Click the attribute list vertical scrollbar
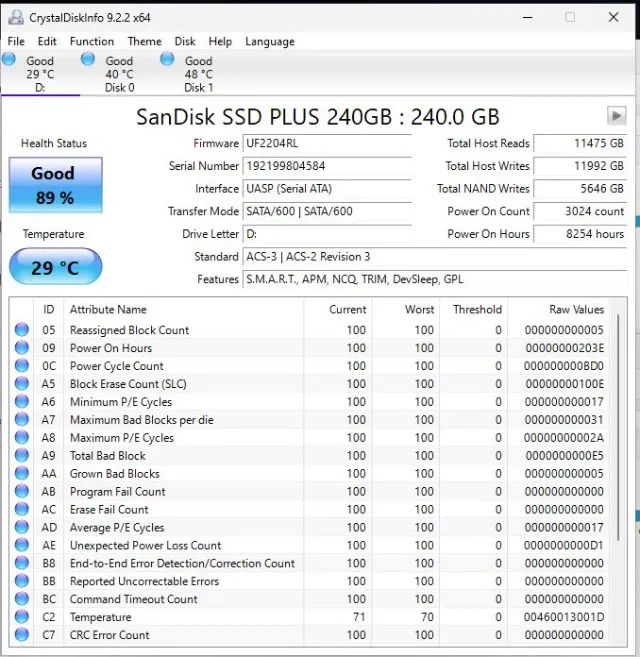Image resolution: width=640 pixels, height=657 pixels. (x=618, y=427)
